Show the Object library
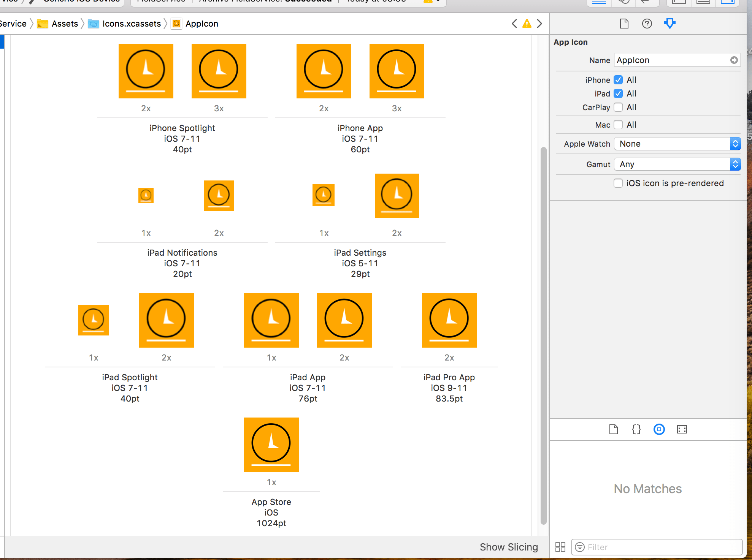The width and height of the screenshot is (752, 560). tap(659, 429)
